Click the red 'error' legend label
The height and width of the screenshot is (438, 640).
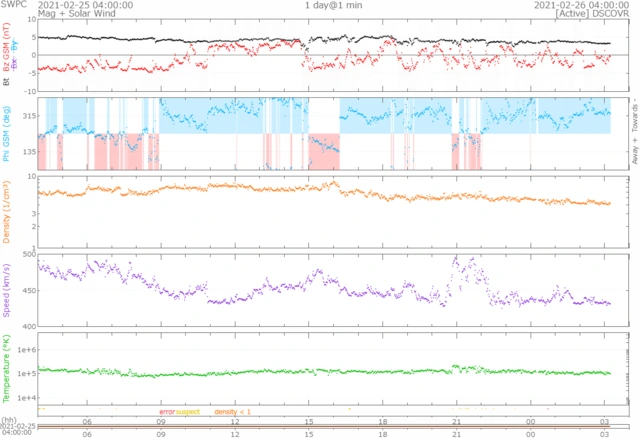click(166, 411)
